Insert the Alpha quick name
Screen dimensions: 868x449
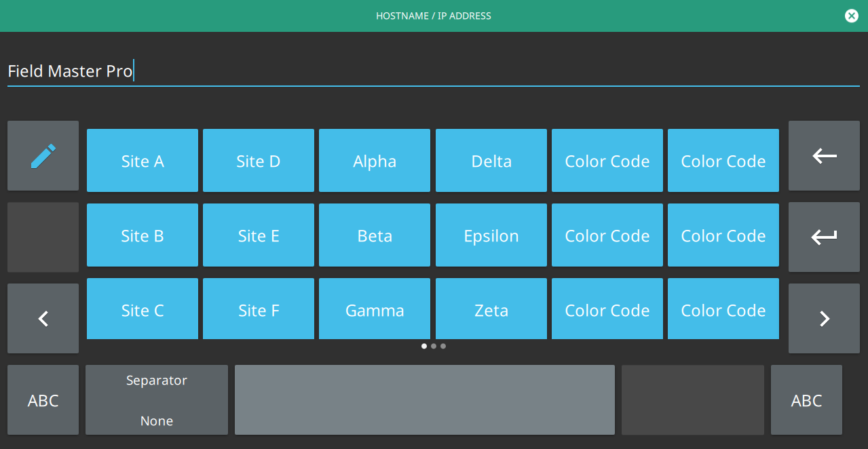tap(375, 161)
